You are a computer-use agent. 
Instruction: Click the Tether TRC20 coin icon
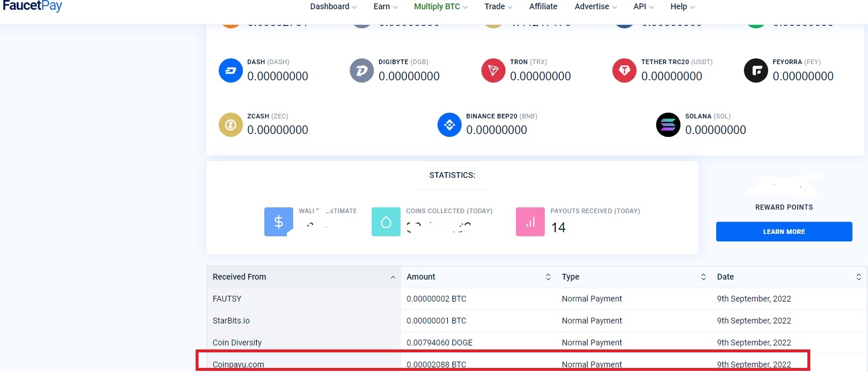pos(624,70)
